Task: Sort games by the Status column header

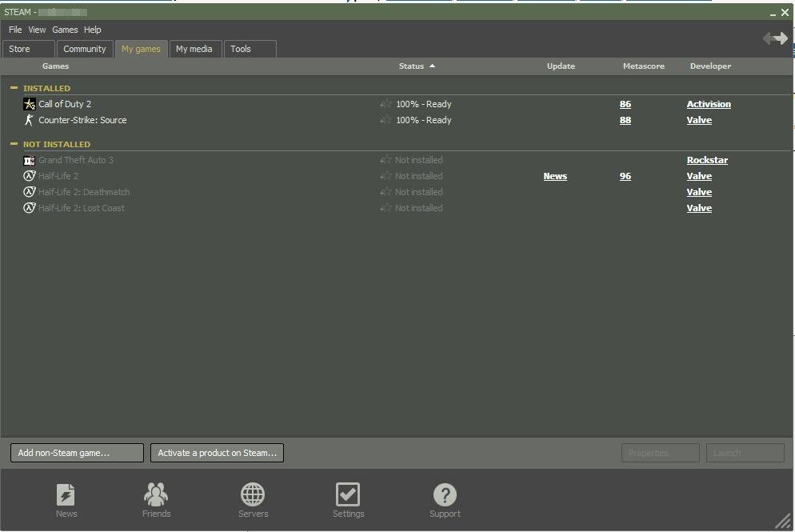Action: pos(411,66)
